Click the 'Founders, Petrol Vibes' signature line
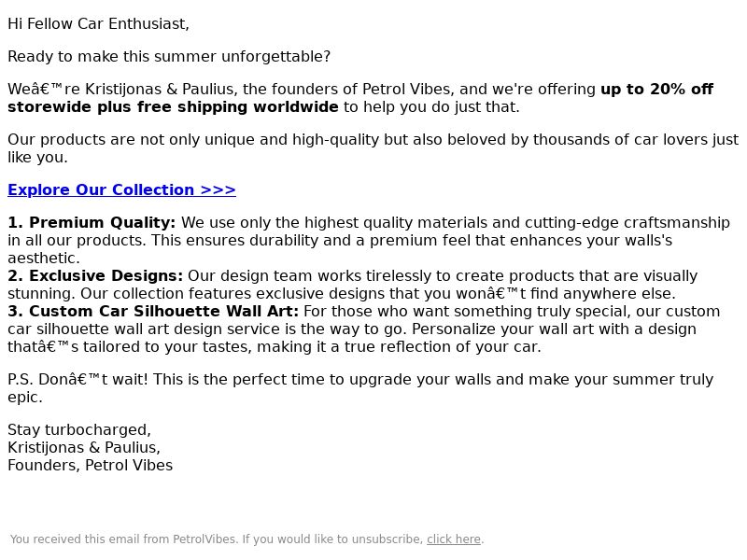This screenshot has width=747, height=560. pyautogui.click(x=90, y=465)
